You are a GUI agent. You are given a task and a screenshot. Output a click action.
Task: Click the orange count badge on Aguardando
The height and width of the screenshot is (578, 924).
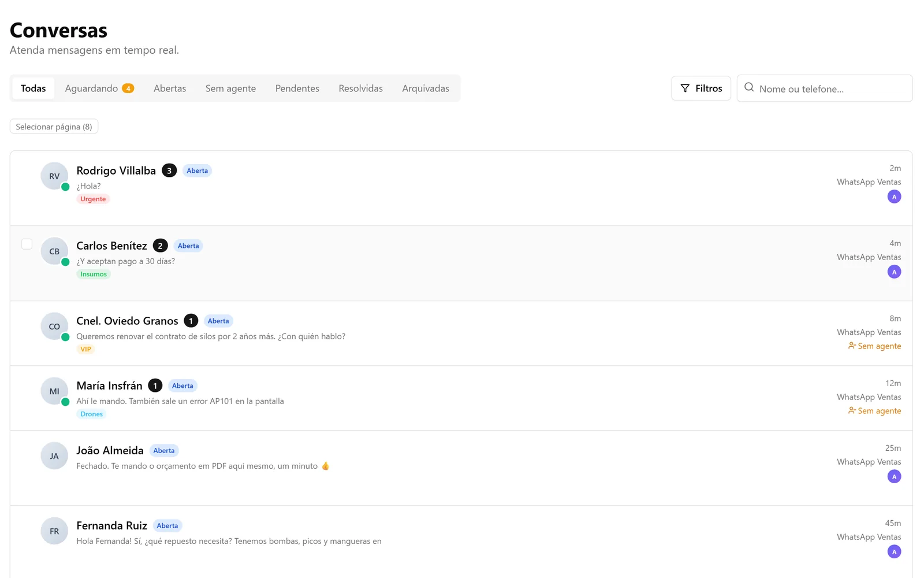point(128,88)
